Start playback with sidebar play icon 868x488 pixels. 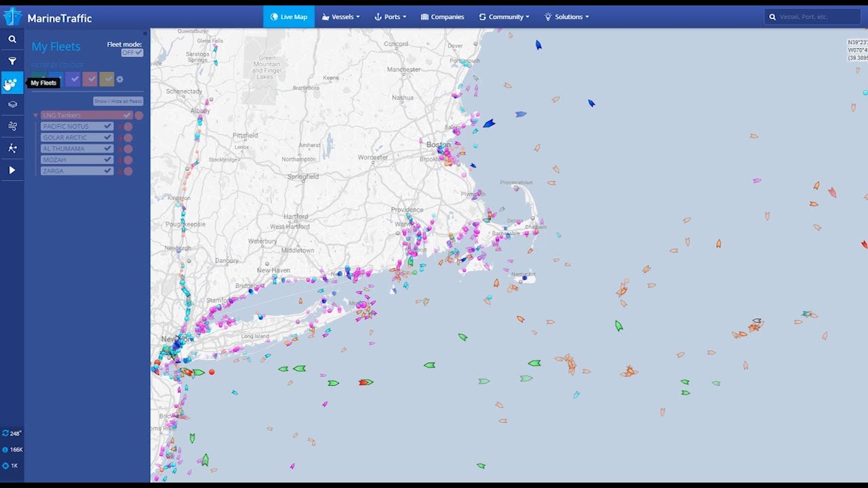[x=12, y=170]
